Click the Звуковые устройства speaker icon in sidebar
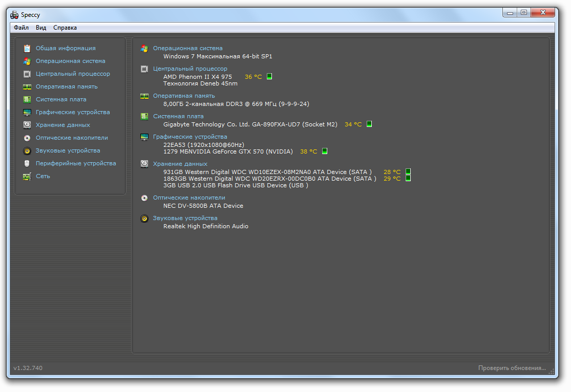The image size is (571, 392). (x=27, y=151)
